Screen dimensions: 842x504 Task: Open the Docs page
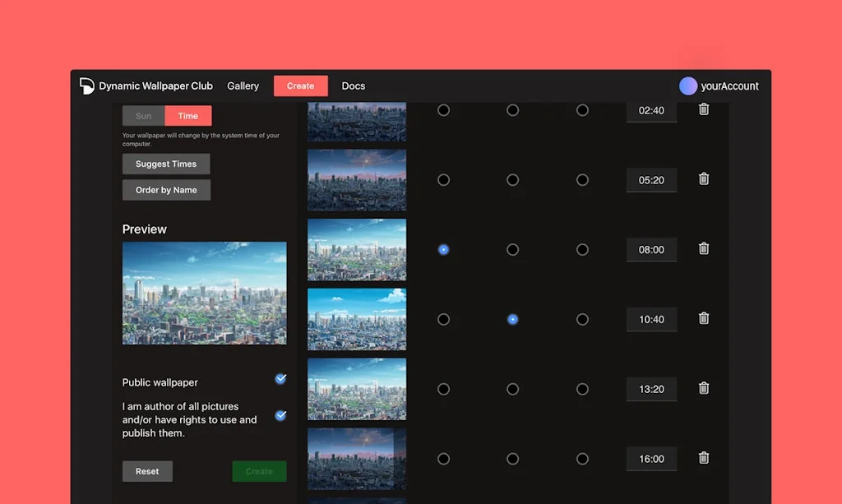click(354, 86)
